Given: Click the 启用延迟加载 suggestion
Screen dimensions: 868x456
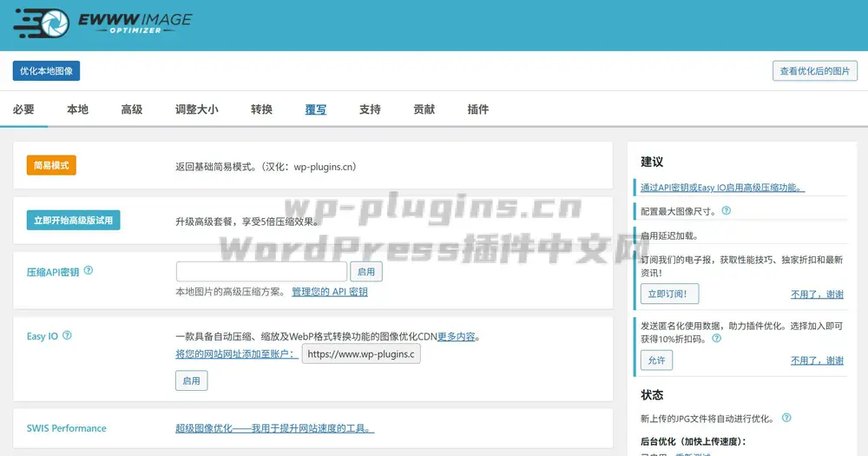Looking at the screenshot, I should click(669, 235).
